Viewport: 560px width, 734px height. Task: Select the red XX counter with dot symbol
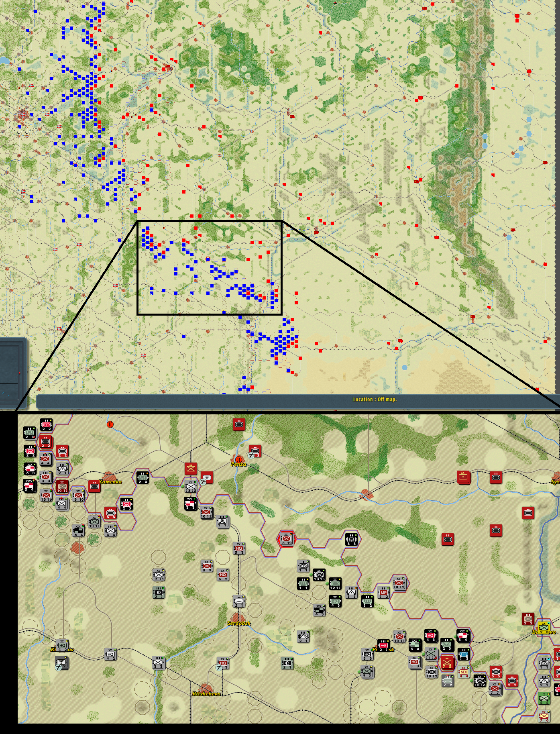(463, 477)
